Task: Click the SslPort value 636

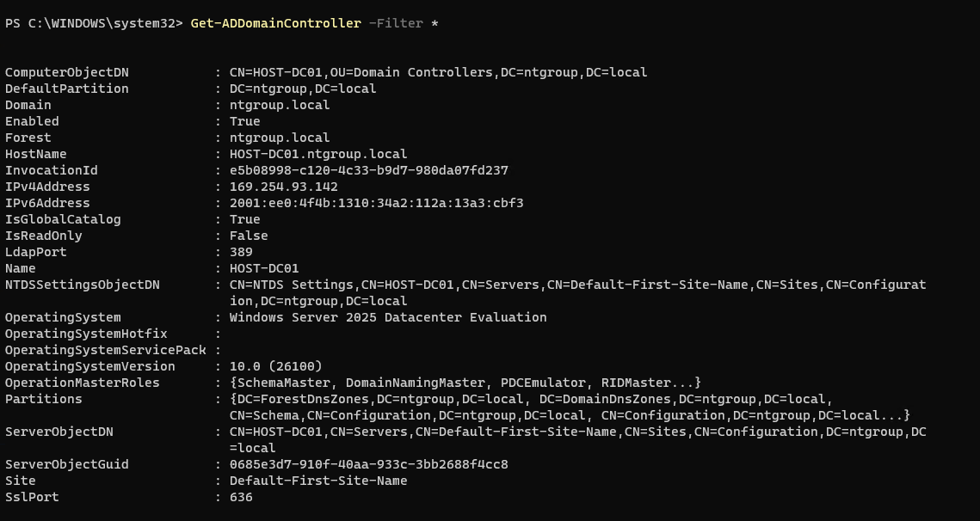Action: [x=241, y=497]
